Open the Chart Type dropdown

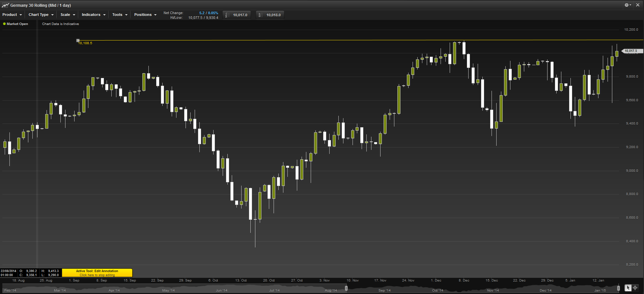pos(41,15)
